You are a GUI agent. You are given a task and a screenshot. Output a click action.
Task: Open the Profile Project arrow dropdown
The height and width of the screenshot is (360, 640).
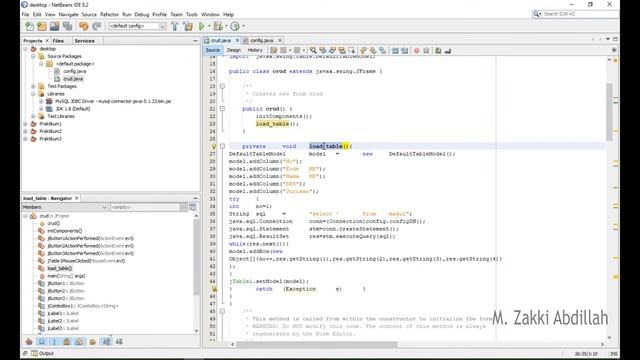(244, 26)
